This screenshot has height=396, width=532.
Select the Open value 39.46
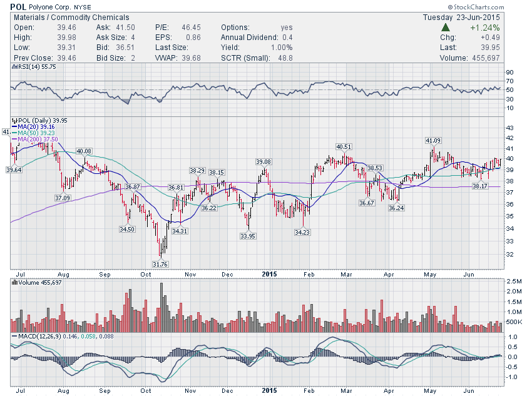66,28
